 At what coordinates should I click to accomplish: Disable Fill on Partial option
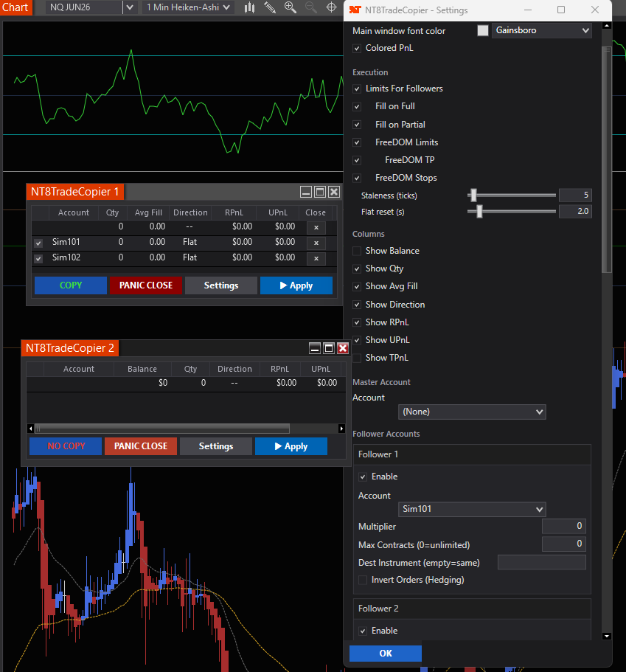[x=356, y=125]
